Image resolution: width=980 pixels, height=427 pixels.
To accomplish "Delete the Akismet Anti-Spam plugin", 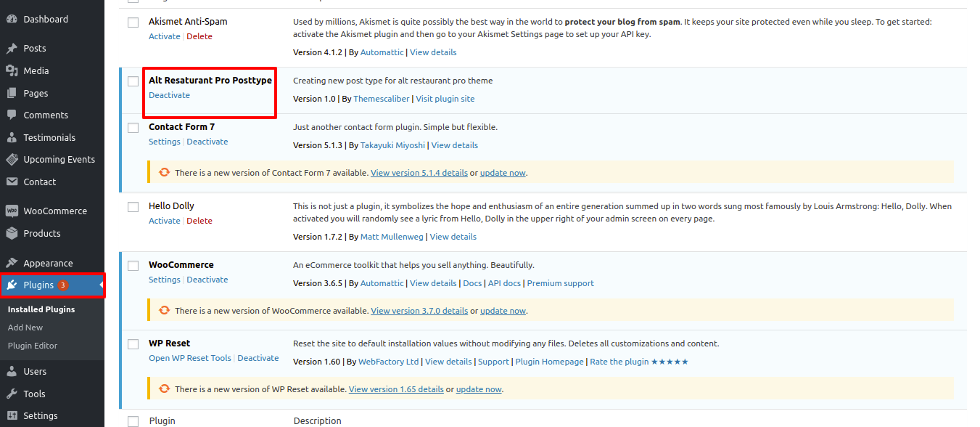I will (x=199, y=36).
